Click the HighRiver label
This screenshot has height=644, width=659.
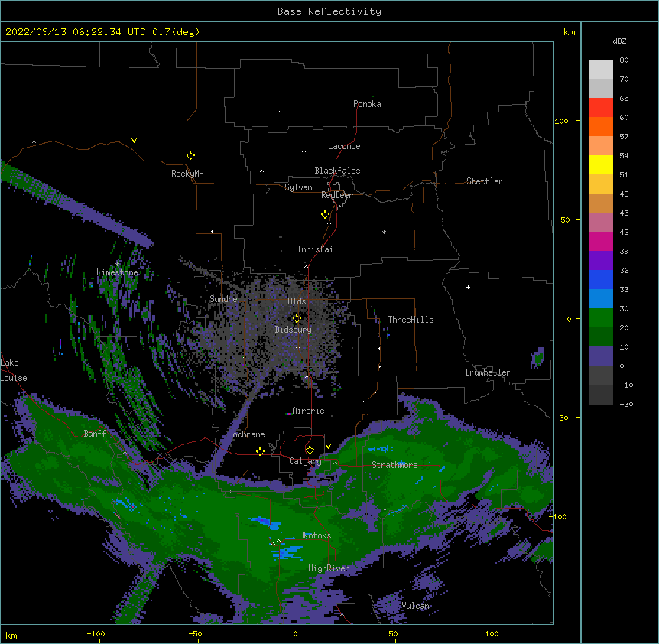pyautogui.click(x=329, y=568)
